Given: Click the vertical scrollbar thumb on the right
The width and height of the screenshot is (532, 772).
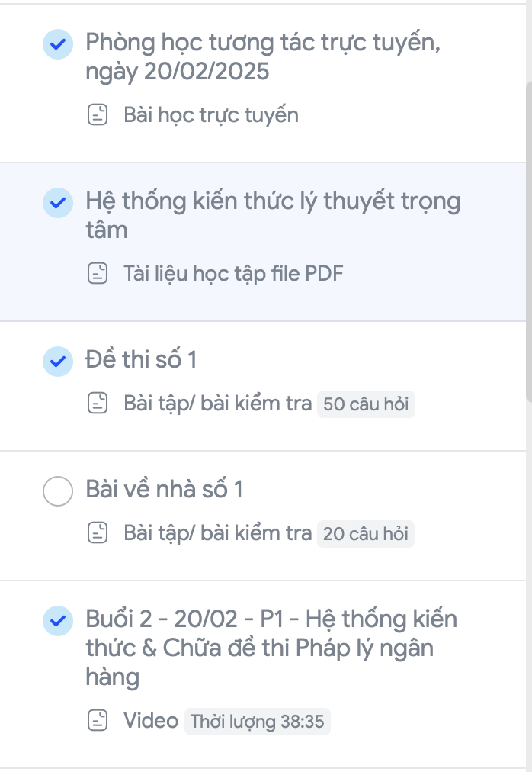Looking at the screenshot, I should click(529, 236).
